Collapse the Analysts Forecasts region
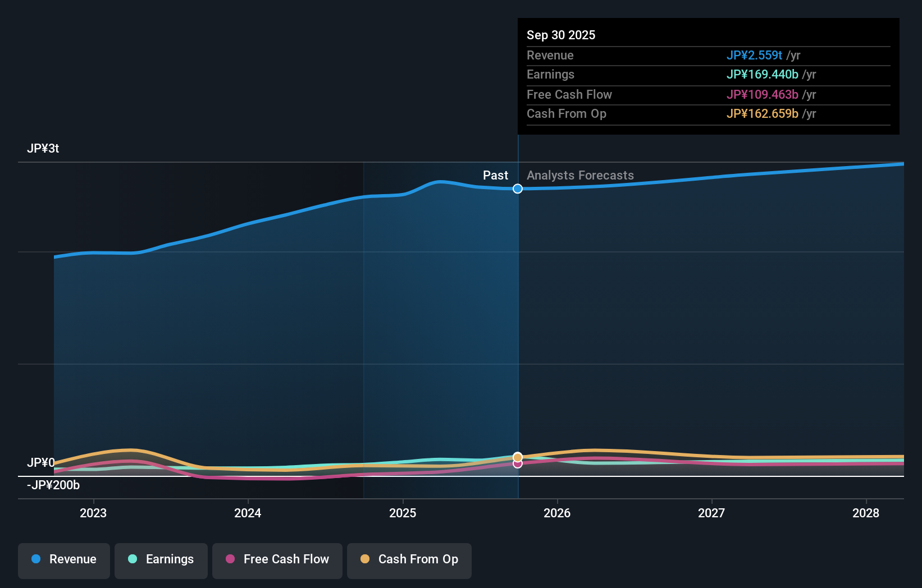922x588 pixels. coord(580,175)
